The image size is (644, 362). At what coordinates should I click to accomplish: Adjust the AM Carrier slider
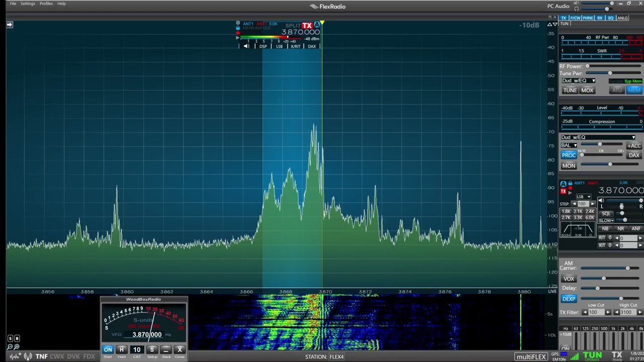[x=611, y=268]
